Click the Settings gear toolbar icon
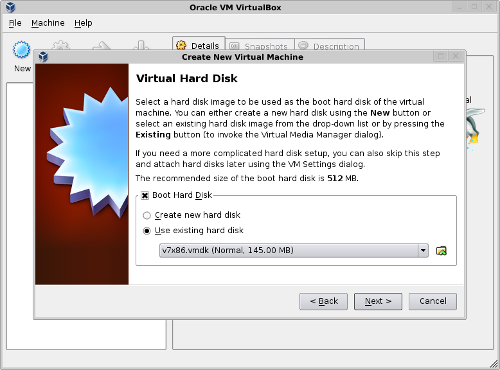Screen dimensions: 500x370 (61, 45)
